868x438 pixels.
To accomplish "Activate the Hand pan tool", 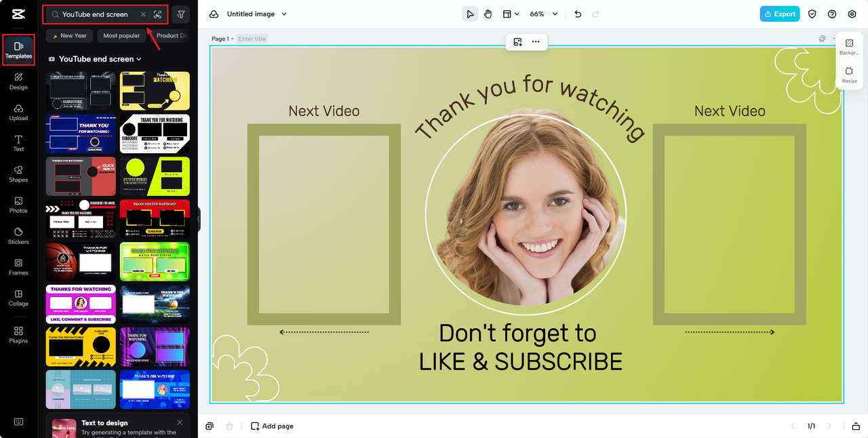I will click(x=488, y=14).
